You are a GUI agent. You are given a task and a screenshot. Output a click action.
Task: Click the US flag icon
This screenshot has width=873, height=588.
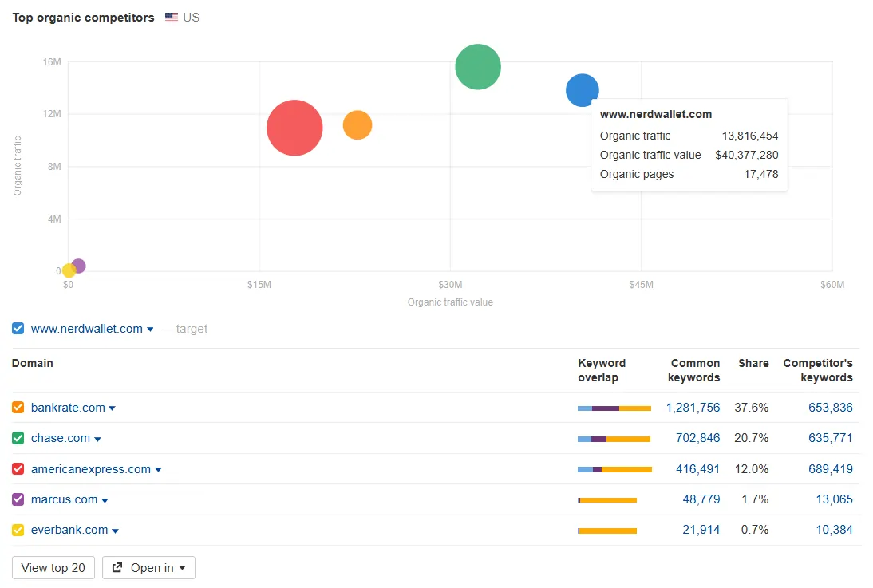pos(172,18)
